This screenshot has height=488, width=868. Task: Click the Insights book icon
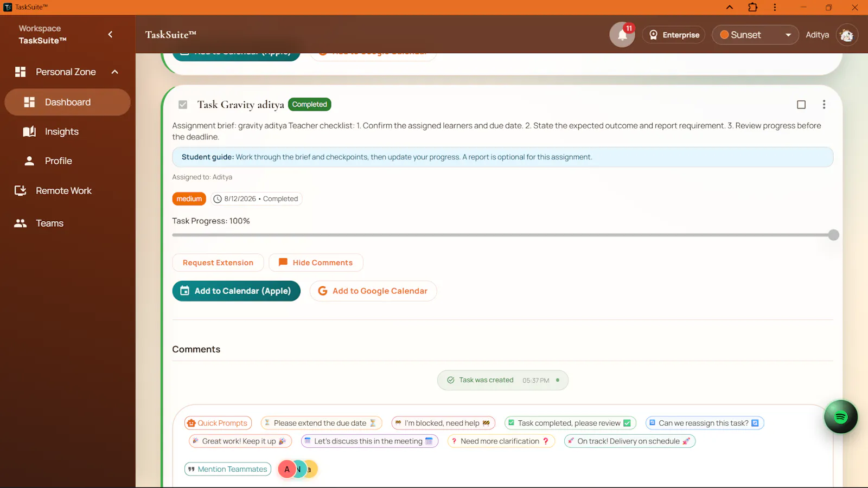[x=29, y=132]
